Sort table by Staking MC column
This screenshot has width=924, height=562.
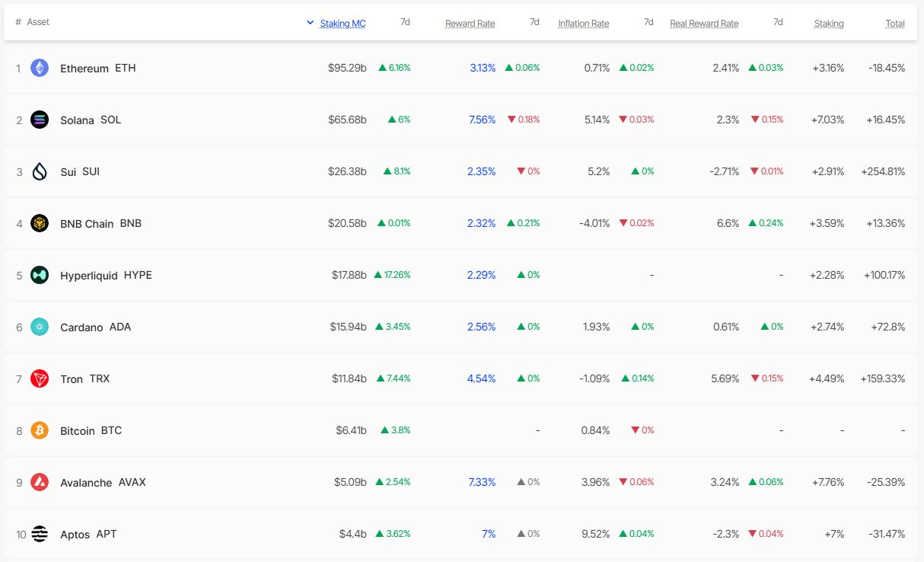click(x=343, y=24)
